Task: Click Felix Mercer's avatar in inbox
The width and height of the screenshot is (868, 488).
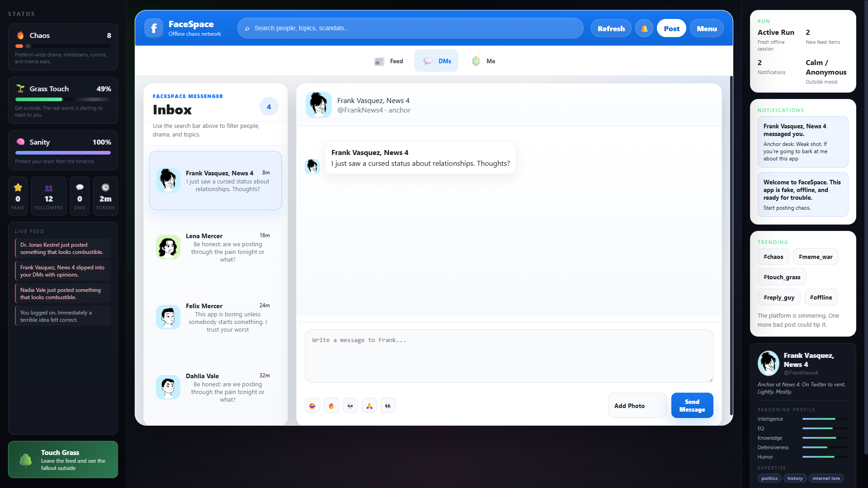Action: coord(168,317)
